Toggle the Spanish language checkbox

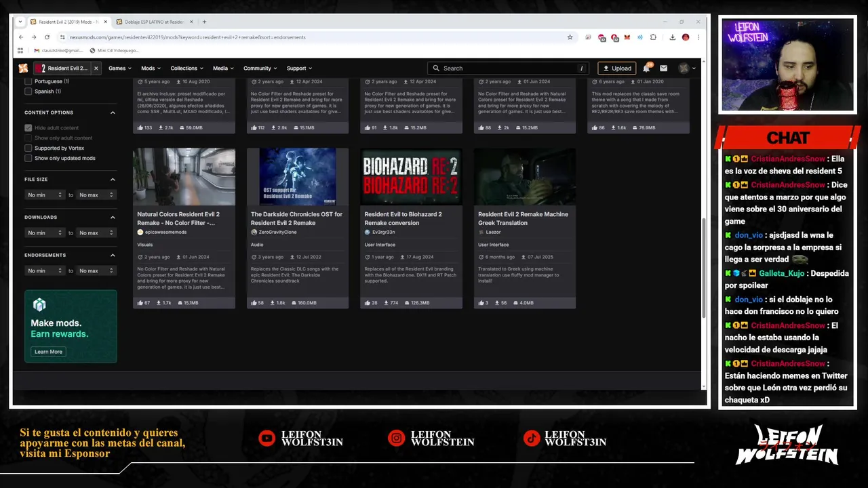click(x=28, y=91)
